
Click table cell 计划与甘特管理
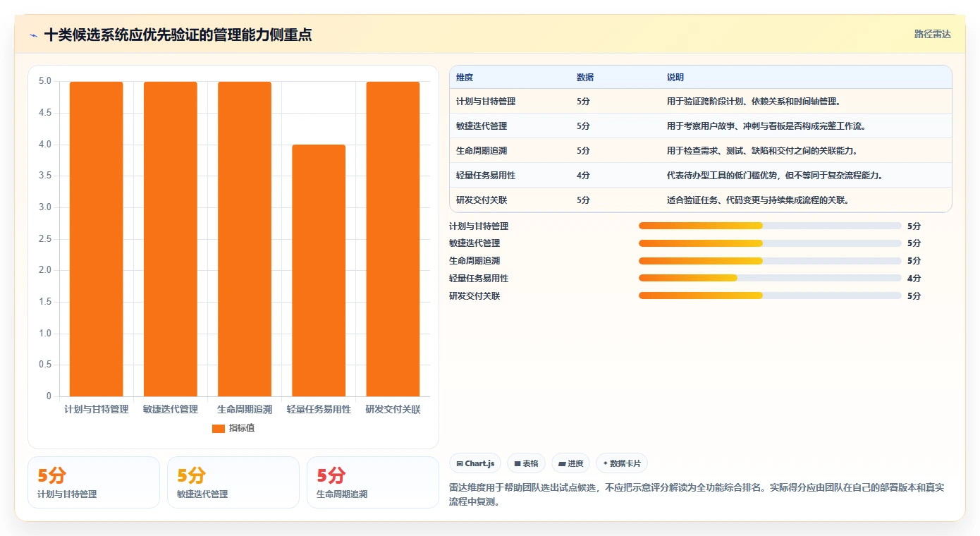pyautogui.click(x=486, y=101)
